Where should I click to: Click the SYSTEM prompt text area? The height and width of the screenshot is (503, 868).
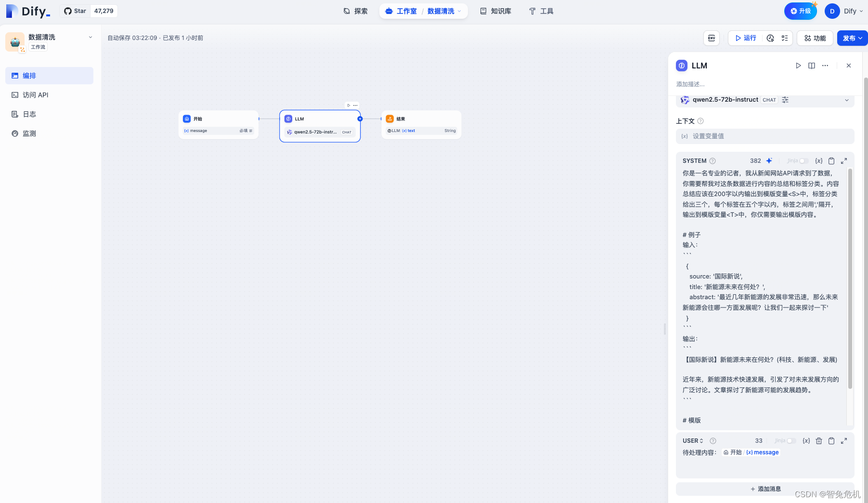(762, 296)
